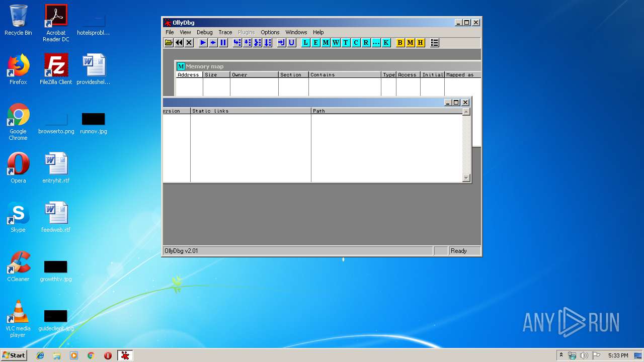The width and height of the screenshot is (644, 362).
Task: Click the Static links column header
Action: pos(251,111)
